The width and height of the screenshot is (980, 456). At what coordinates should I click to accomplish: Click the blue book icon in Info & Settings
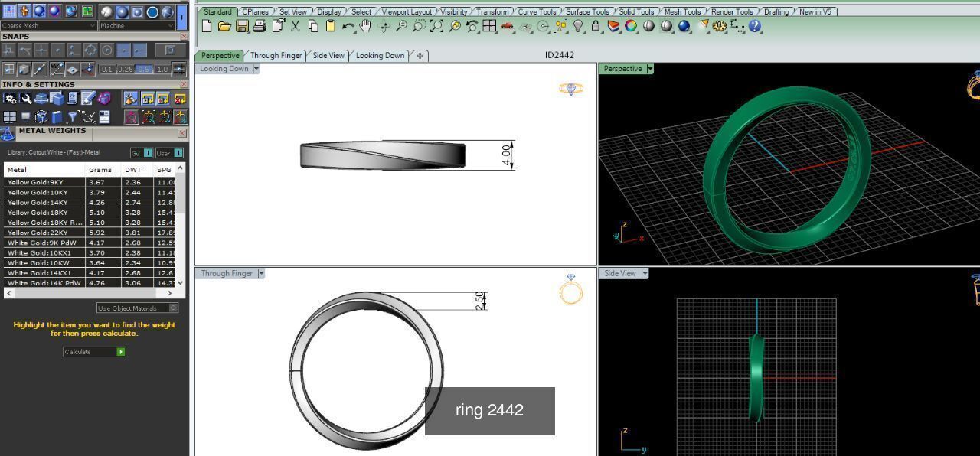click(57, 117)
